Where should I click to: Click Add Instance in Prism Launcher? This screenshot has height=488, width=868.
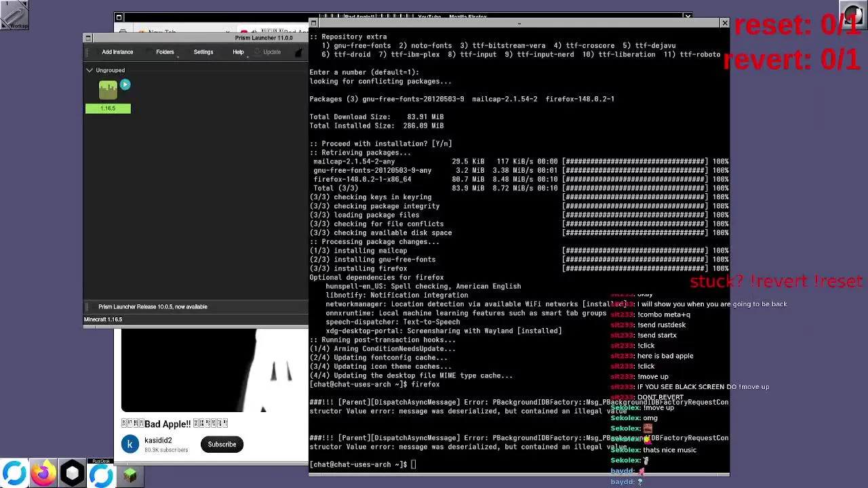(x=117, y=52)
